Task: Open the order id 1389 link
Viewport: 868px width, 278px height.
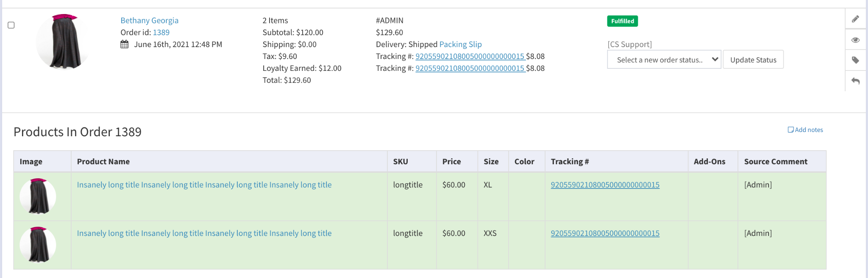Action: [x=161, y=32]
